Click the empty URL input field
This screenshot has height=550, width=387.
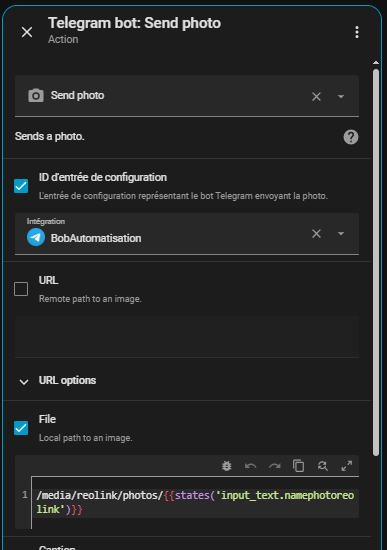click(x=187, y=337)
